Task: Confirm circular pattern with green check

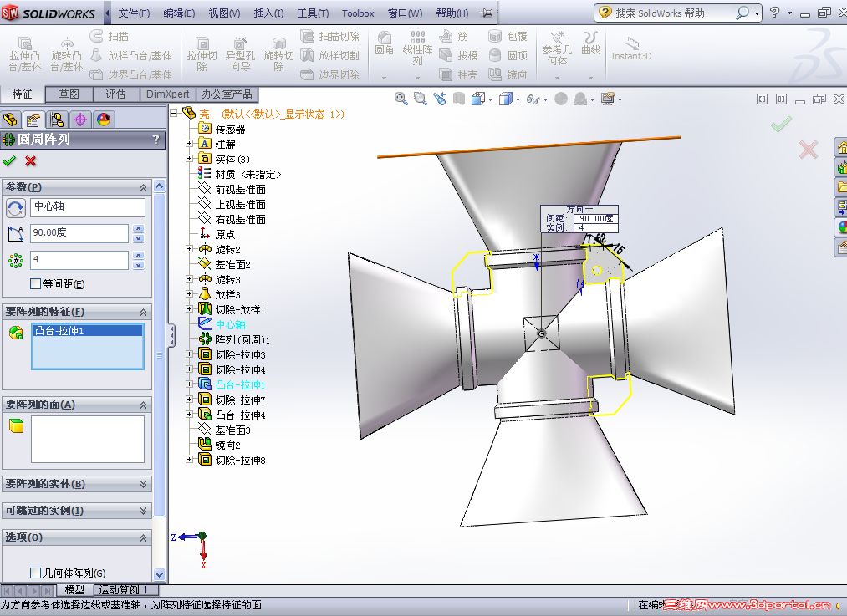Action: tap(9, 161)
